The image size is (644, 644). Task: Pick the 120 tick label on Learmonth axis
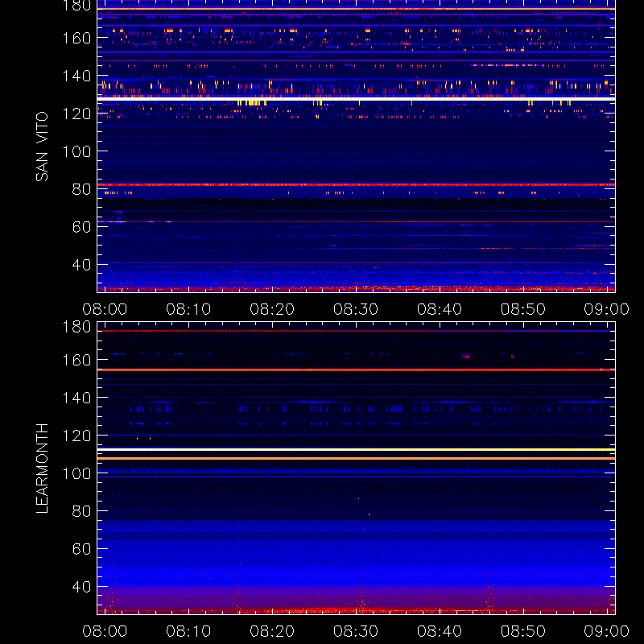pos(76,436)
